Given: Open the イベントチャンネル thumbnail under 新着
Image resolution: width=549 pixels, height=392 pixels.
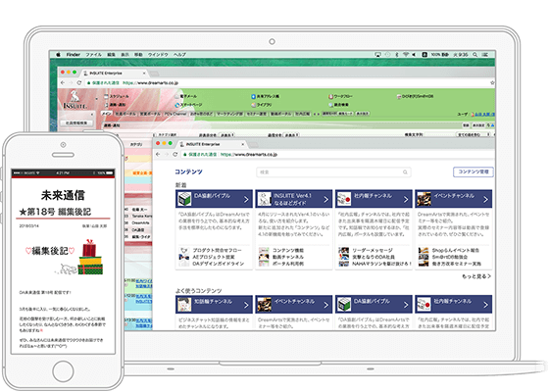Looking at the screenshot, I should [x=424, y=199].
